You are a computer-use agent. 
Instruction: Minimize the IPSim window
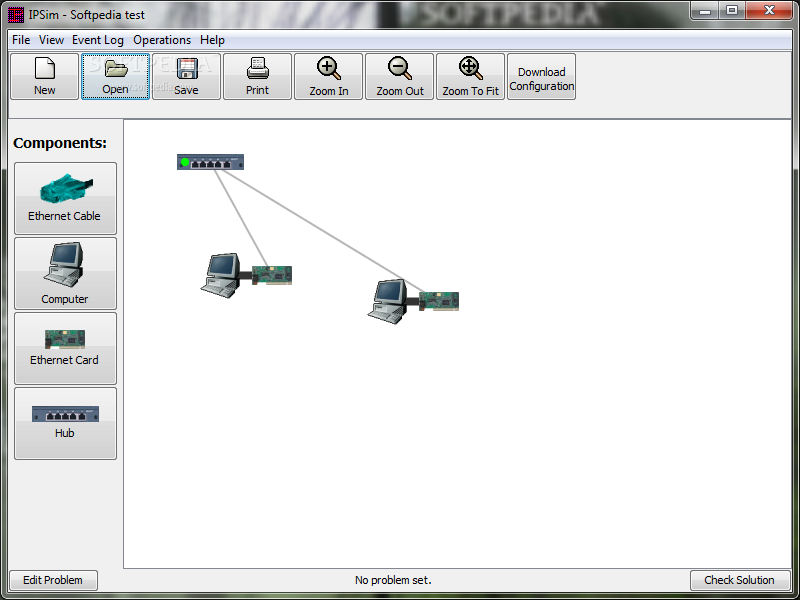705,11
